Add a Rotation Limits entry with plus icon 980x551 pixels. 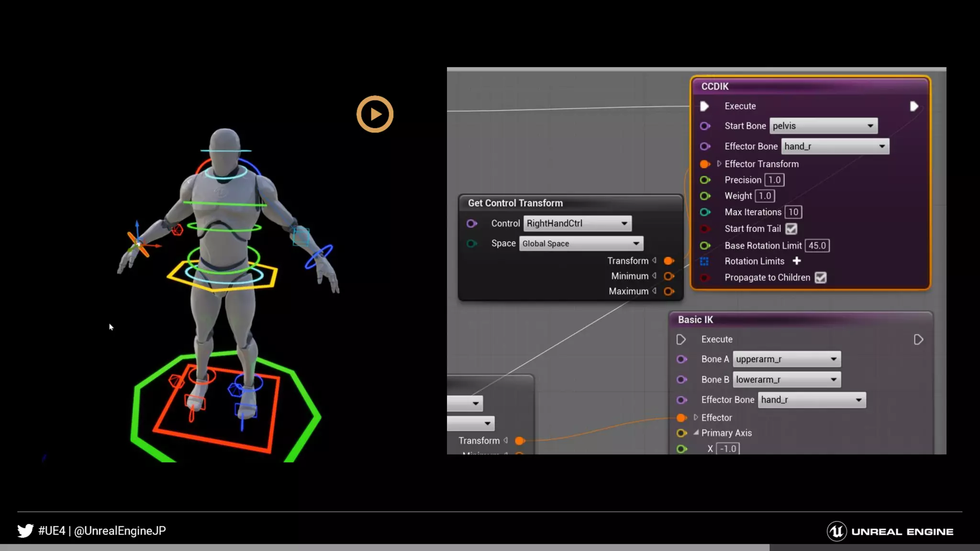[x=797, y=261]
